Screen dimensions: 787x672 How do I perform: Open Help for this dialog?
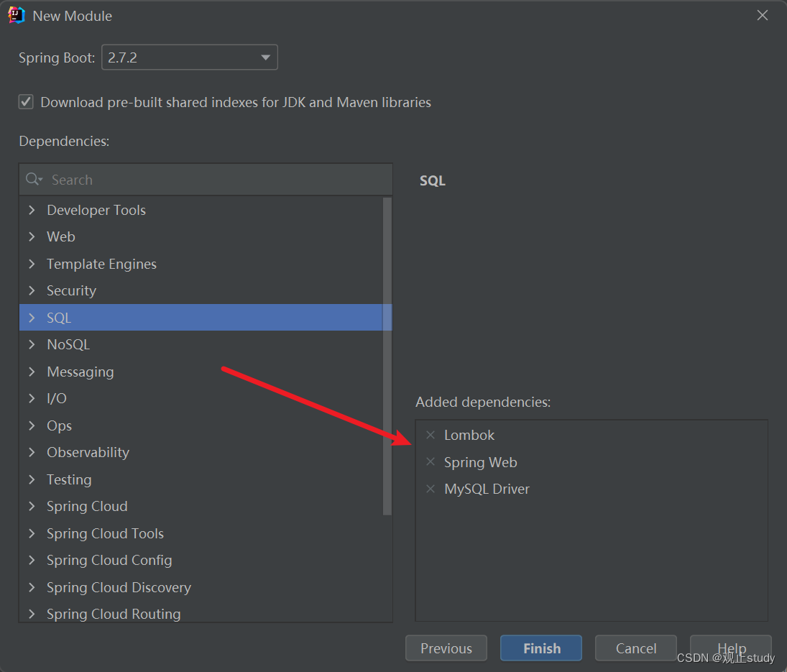point(731,648)
